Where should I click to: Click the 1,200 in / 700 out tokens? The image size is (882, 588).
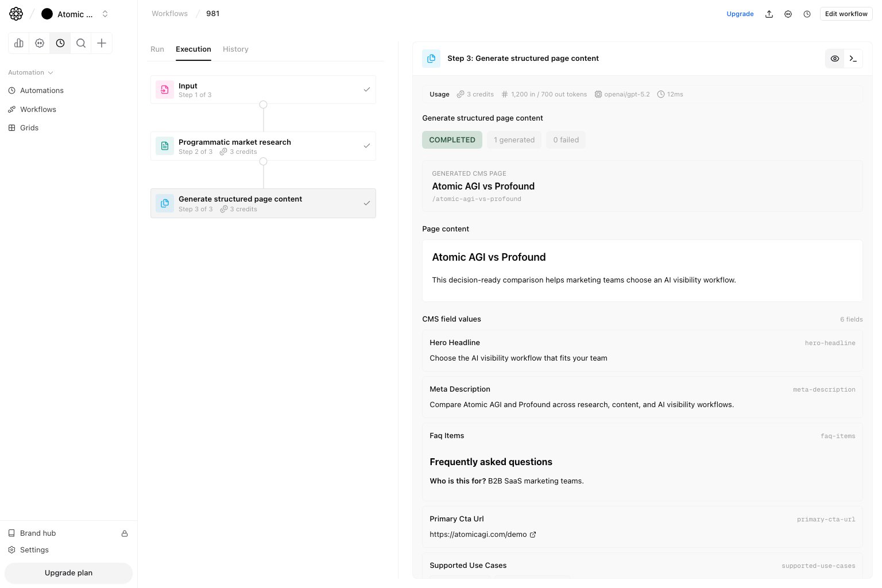click(x=544, y=94)
